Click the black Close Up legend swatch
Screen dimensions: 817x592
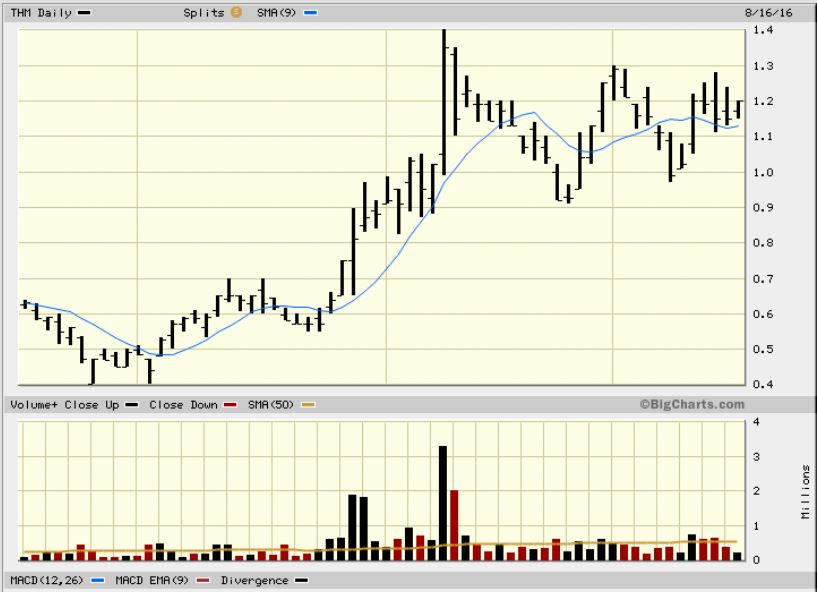(132, 405)
